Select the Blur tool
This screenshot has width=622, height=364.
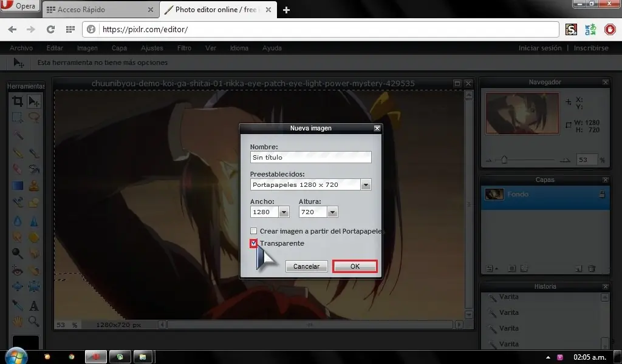pyautogui.click(x=18, y=221)
